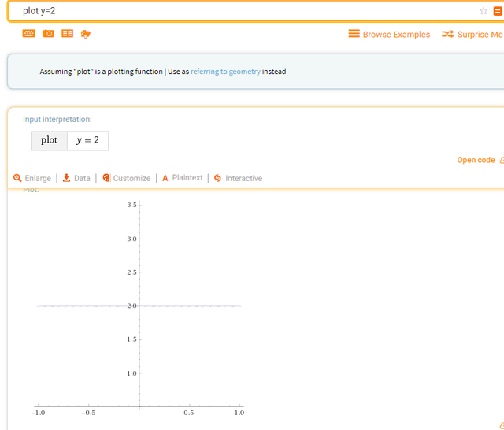Click the orange compute button in search box

(498, 11)
